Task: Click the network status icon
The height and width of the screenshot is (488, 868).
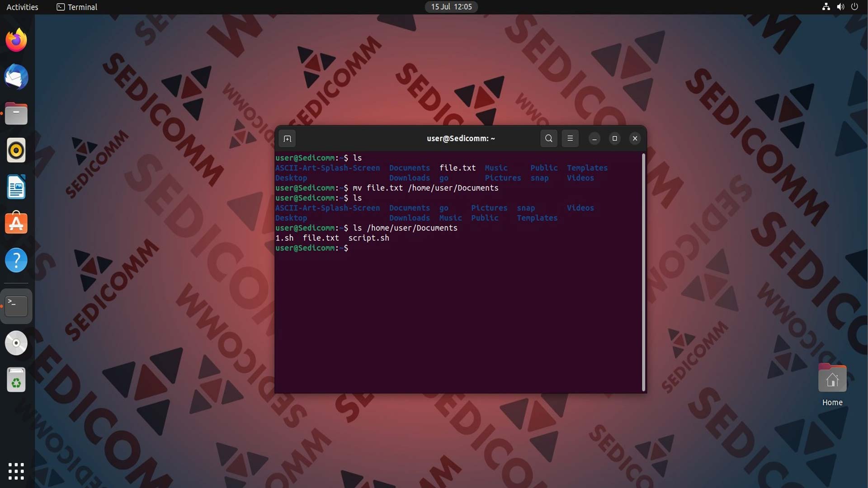Action: click(826, 7)
